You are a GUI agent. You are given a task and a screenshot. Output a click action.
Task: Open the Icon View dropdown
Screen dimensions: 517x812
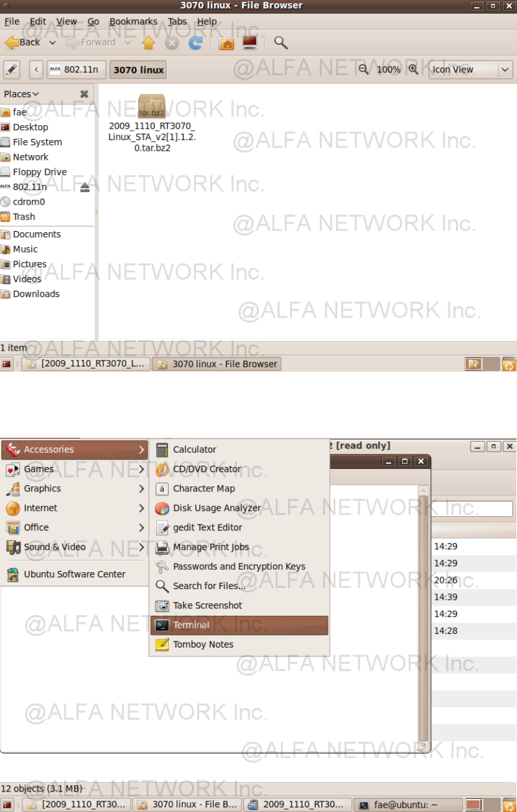point(471,70)
